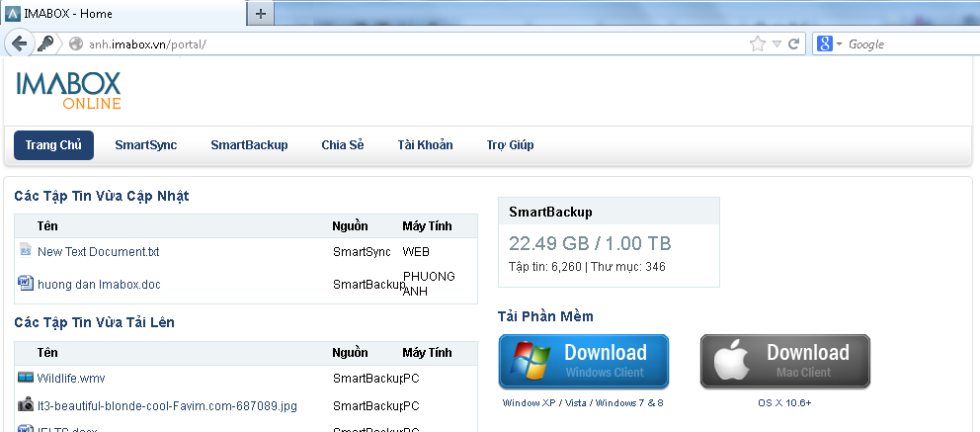Viewport: 980px width, 432px height.
Task: Open the search engine selector dropdown
Action: (x=839, y=44)
